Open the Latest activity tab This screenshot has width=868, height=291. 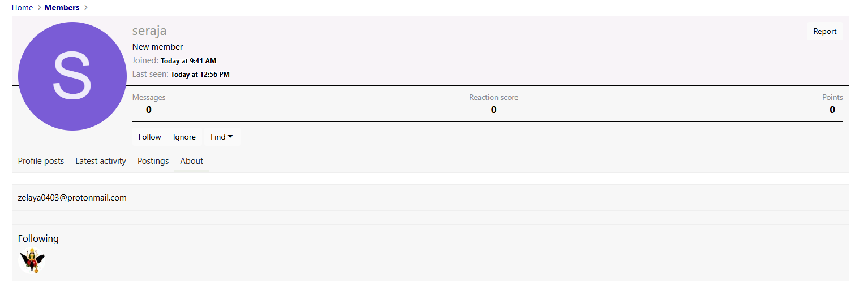click(x=101, y=161)
